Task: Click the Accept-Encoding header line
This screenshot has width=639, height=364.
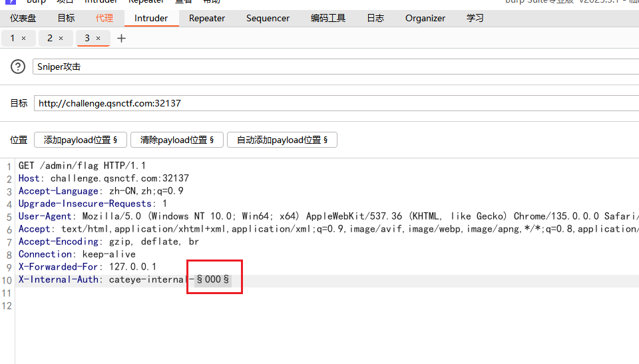Action: [x=108, y=242]
